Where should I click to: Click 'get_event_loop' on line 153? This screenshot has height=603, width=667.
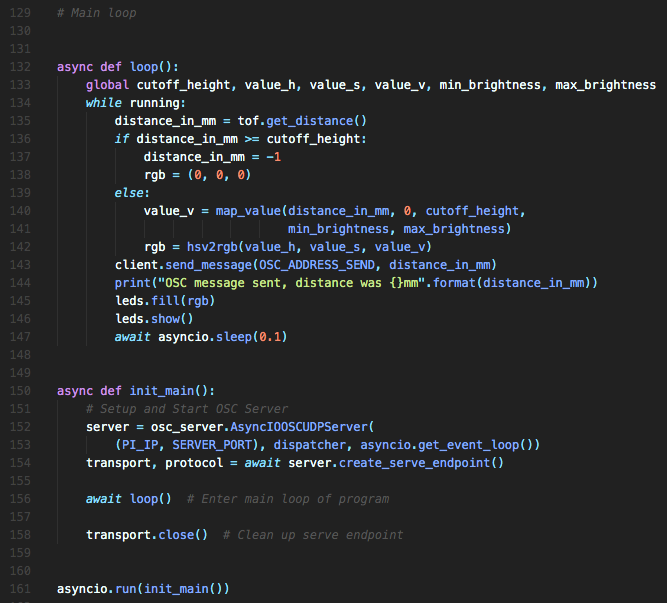(468, 445)
